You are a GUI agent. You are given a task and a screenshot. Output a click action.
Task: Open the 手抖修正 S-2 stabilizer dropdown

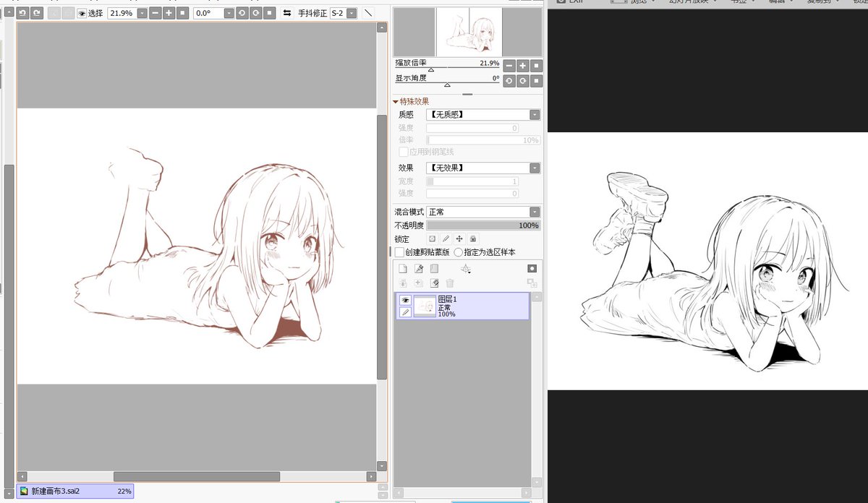pyautogui.click(x=352, y=13)
